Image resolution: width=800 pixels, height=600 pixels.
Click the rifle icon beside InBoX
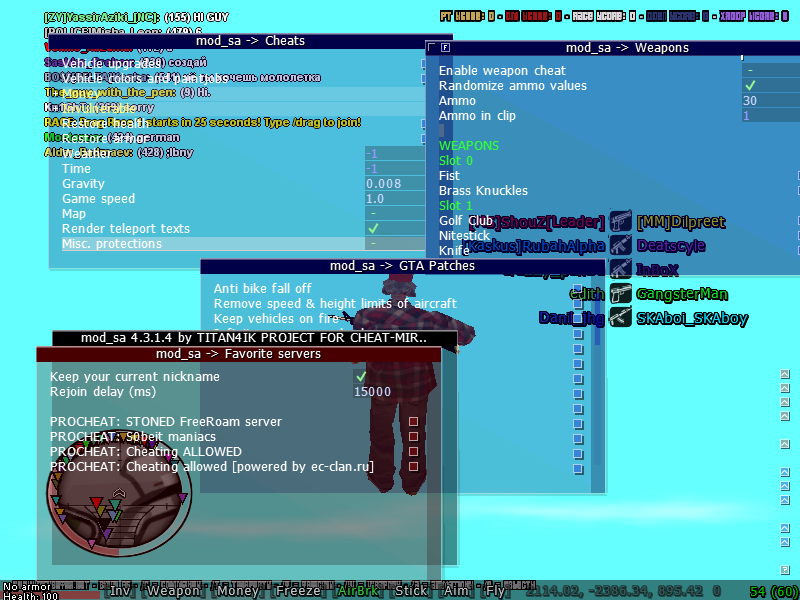pyautogui.click(x=621, y=269)
